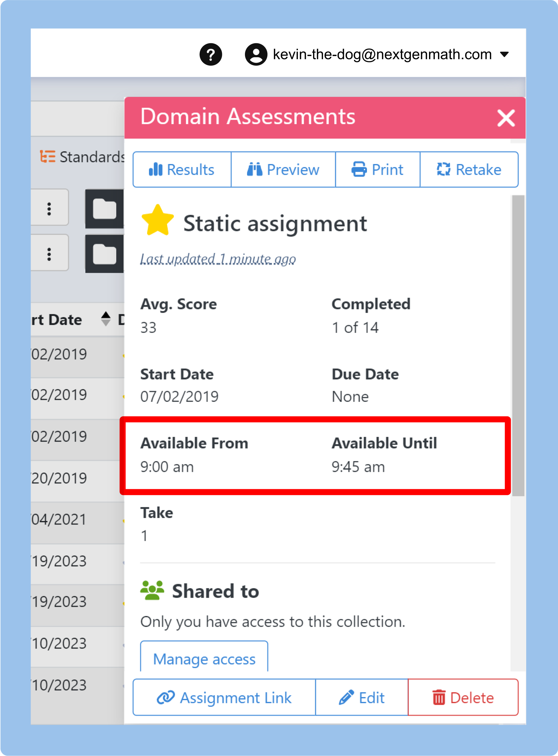Screen dimensions: 558x756
Task: Open Results for the assignment
Action: pyautogui.click(x=182, y=169)
